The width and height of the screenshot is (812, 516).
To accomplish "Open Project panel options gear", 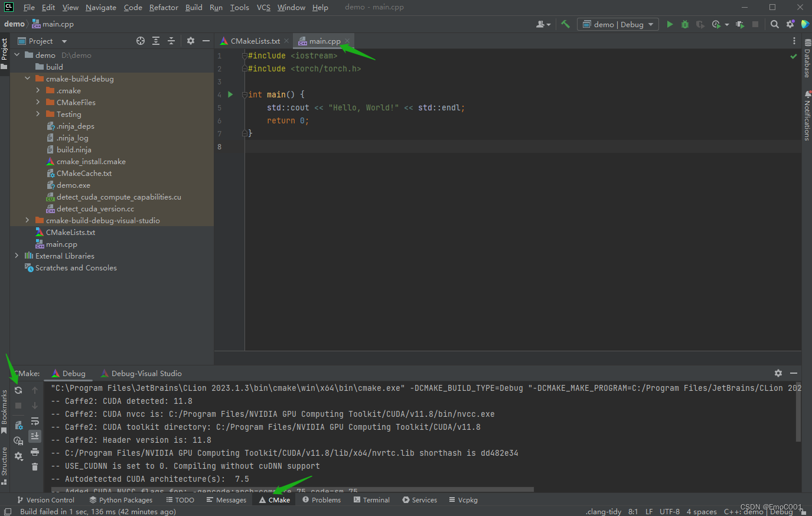I will coord(191,41).
